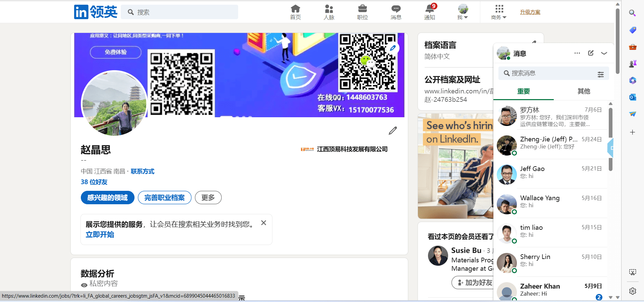This screenshot has width=644, height=302.
Task: Open the 联系方式 contact info link
Action: coord(142,171)
